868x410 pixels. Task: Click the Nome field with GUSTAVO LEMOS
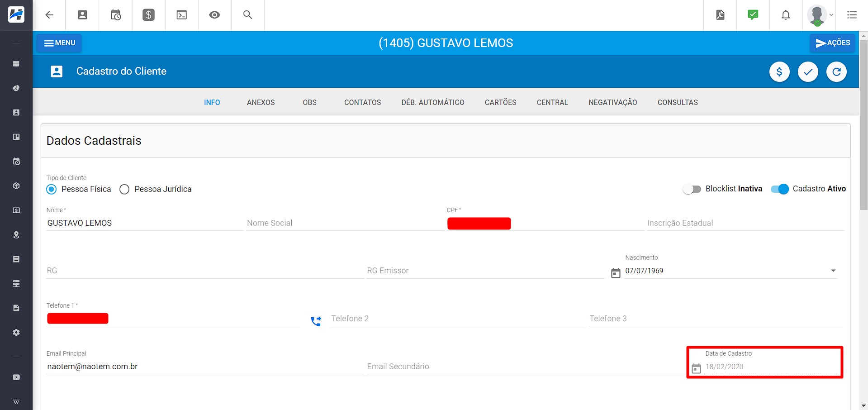(x=145, y=223)
